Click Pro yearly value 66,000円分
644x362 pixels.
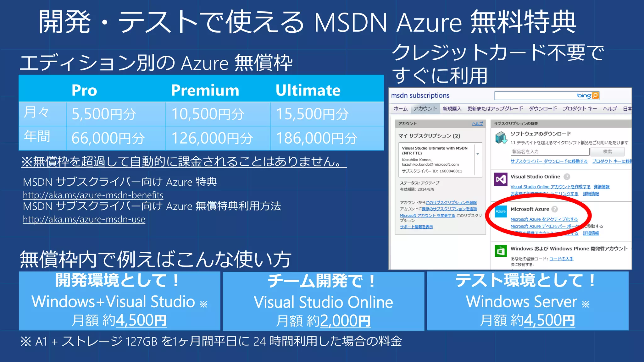point(108,138)
